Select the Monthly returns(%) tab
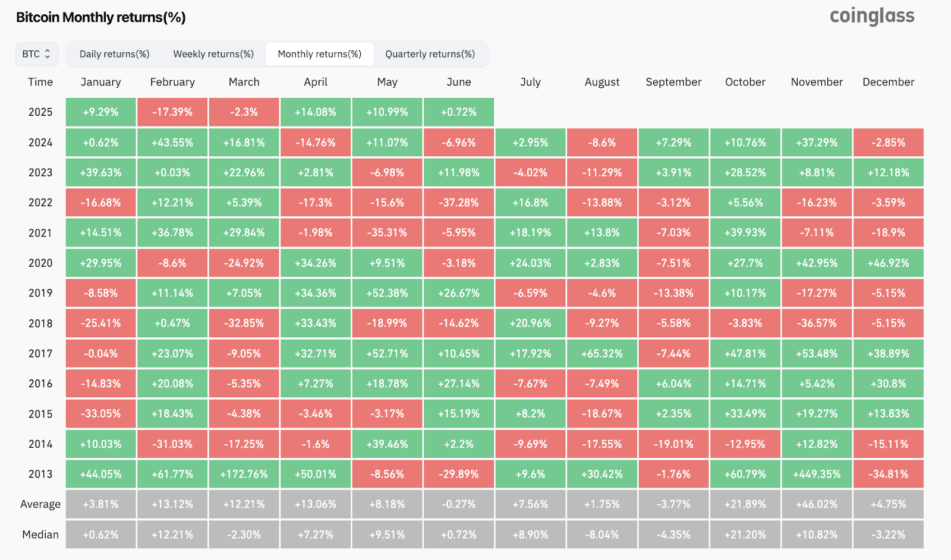This screenshot has height=560, width=951. (x=319, y=54)
